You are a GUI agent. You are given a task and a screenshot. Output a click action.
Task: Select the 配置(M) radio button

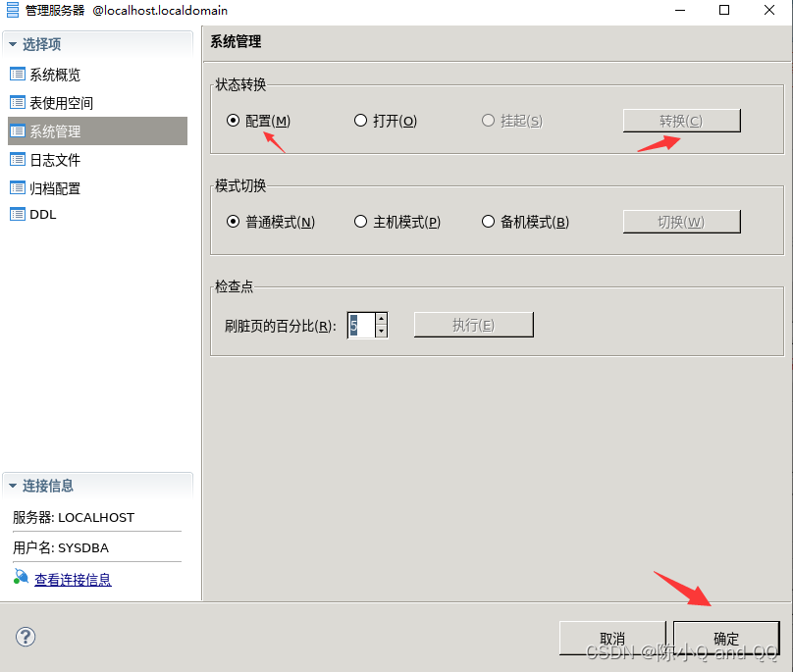pos(233,121)
